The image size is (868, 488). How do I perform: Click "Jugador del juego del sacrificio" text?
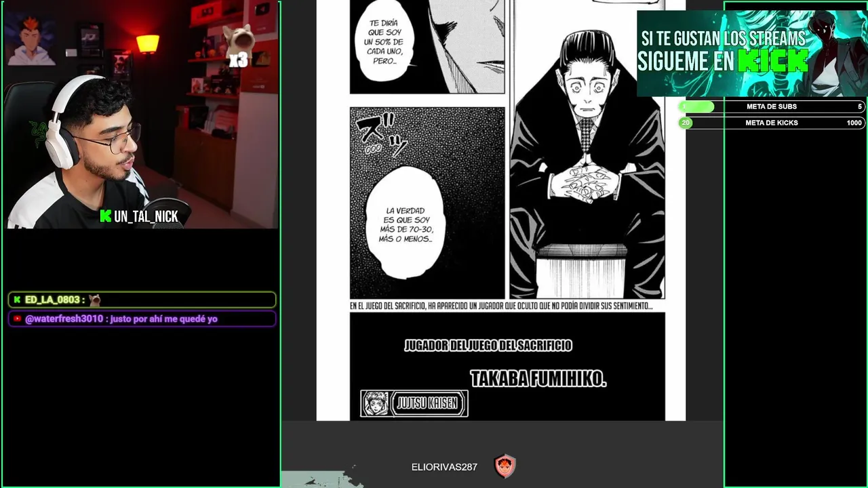[x=488, y=346]
